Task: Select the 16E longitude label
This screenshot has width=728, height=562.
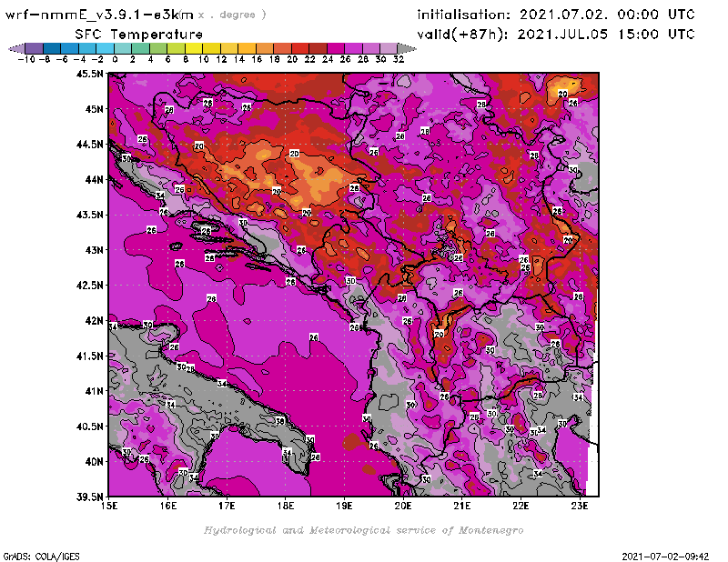Action: [168, 506]
